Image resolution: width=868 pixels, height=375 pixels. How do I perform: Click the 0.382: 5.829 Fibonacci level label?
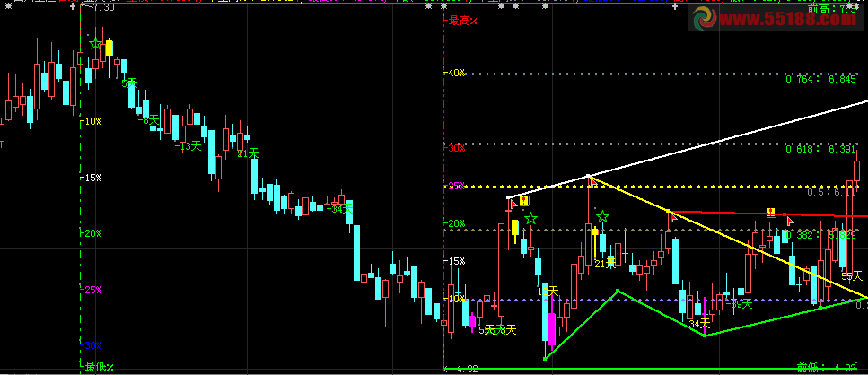(821, 235)
